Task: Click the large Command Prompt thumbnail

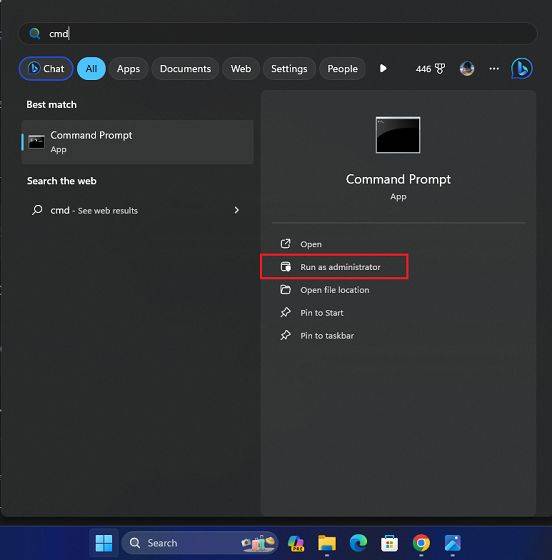Action: [398, 135]
